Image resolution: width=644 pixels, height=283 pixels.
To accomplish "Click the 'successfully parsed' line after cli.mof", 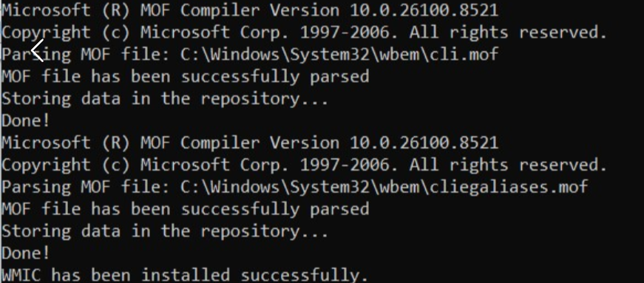I will [x=186, y=77].
